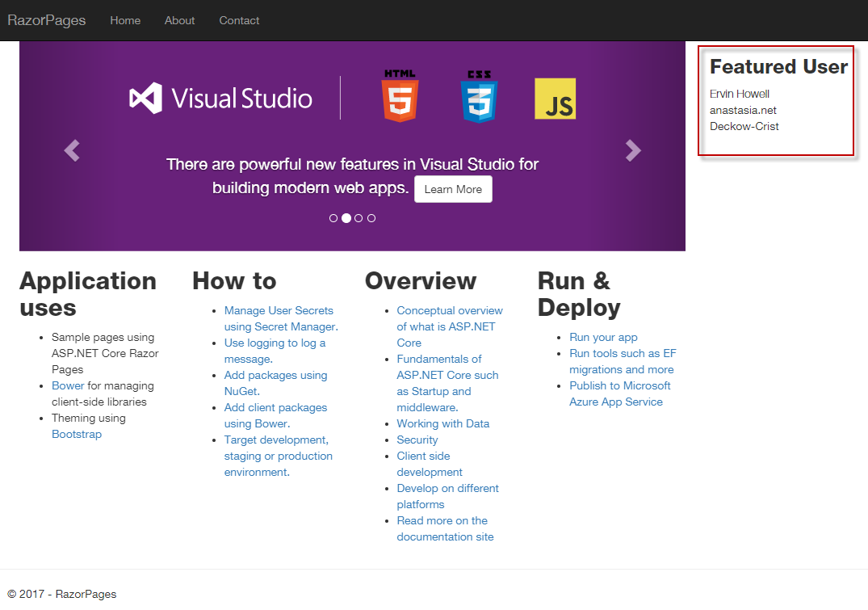Open the Contact page
The image size is (868, 610).
pyautogui.click(x=239, y=20)
